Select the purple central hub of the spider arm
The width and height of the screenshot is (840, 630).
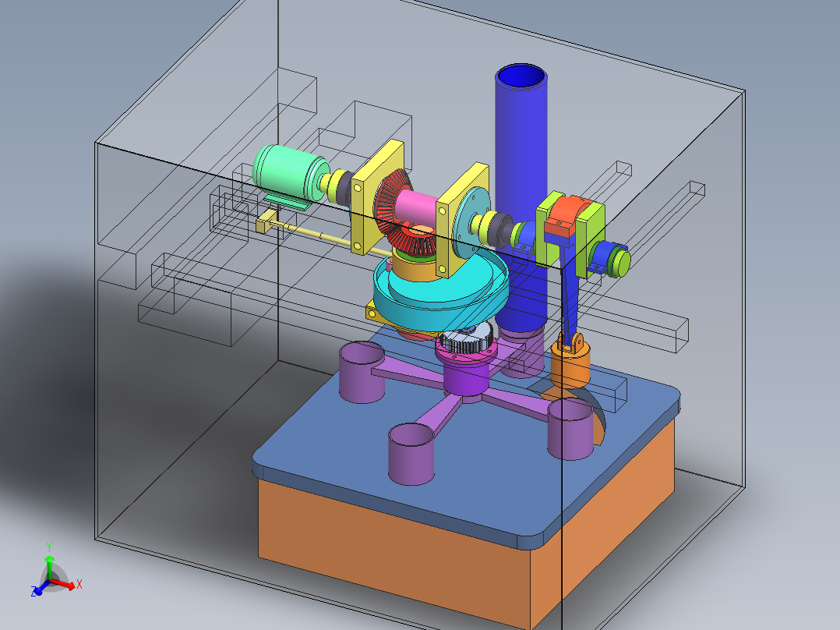[467, 378]
